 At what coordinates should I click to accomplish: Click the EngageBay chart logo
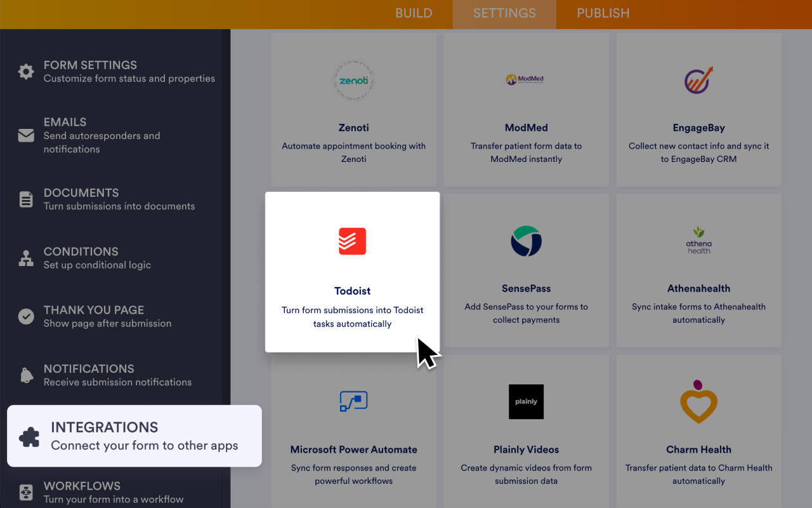[x=698, y=80]
